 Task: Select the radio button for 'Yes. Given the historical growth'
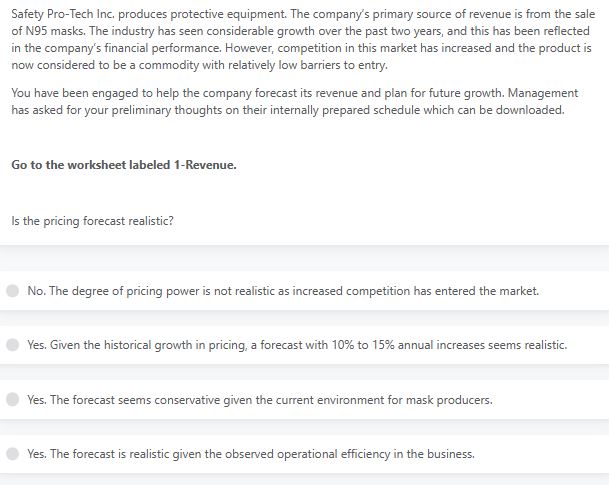coord(12,345)
